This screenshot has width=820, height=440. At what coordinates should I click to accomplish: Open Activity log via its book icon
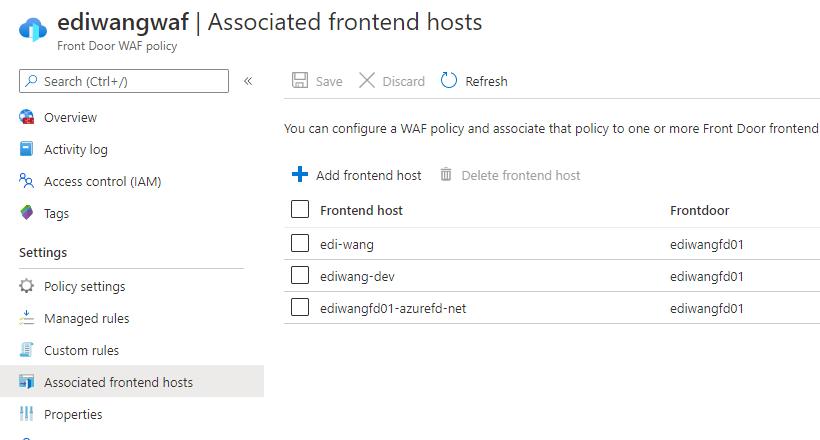pos(26,149)
